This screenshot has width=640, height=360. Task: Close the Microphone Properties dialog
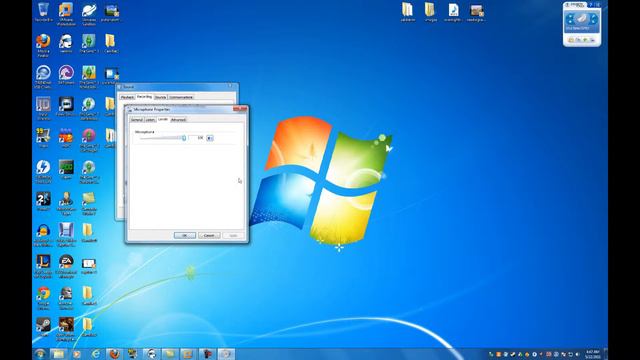[x=240, y=109]
